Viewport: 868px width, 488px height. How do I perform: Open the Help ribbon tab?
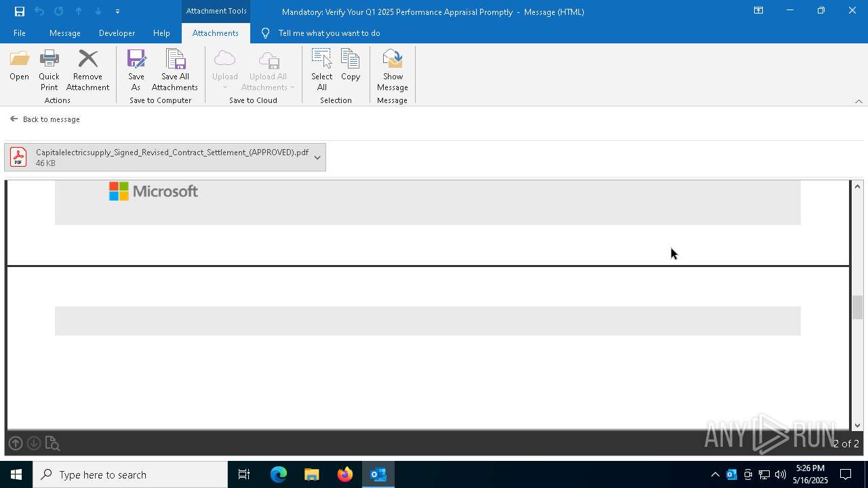(161, 33)
